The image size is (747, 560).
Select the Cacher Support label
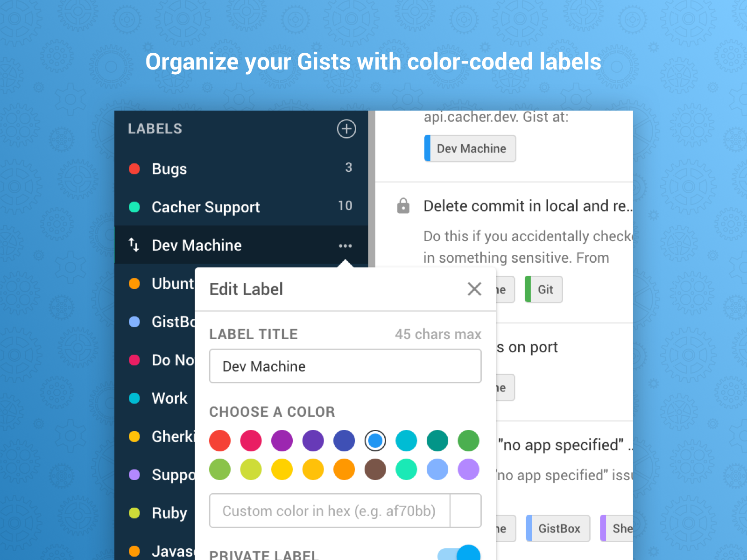point(241,207)
